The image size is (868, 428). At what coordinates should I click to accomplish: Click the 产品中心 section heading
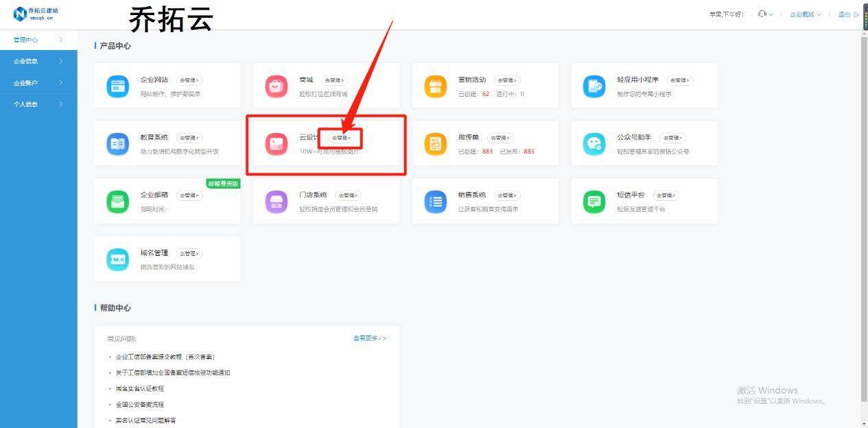(x=115, y=46)
